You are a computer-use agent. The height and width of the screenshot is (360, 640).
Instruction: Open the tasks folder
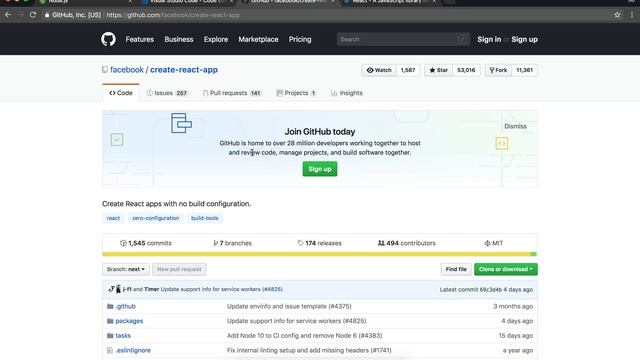pyautogui.click(x=123, y=336)
